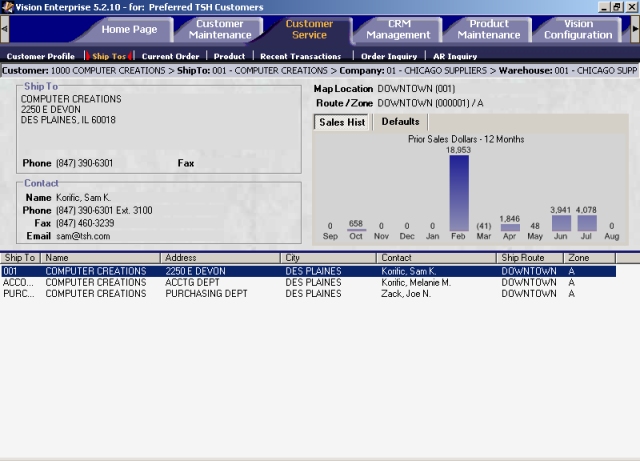Sort by Ship Route column header
The height and width of the screenshot is (461, 640).
coord(530,258)
